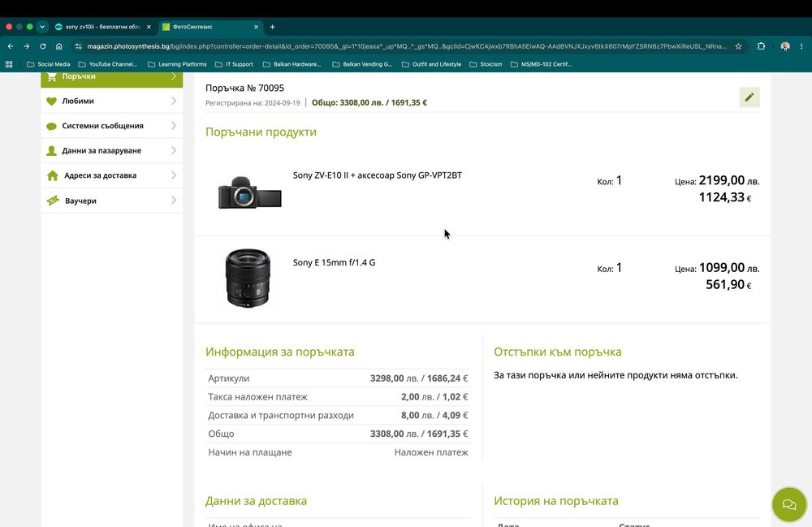The height and width of the screenshot is (527, 812).
Task: Click the Поръчка № 70095 heading
Action: [244, 88]
